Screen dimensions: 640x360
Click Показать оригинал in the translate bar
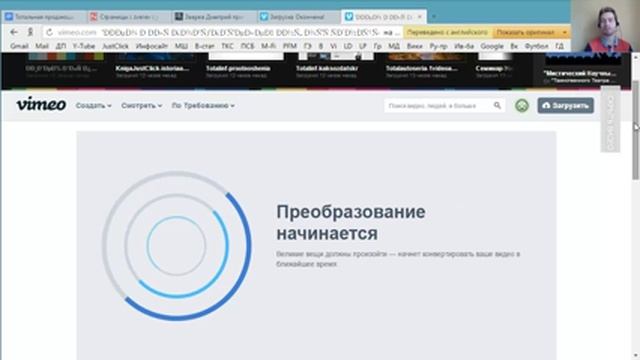[525, 32]
